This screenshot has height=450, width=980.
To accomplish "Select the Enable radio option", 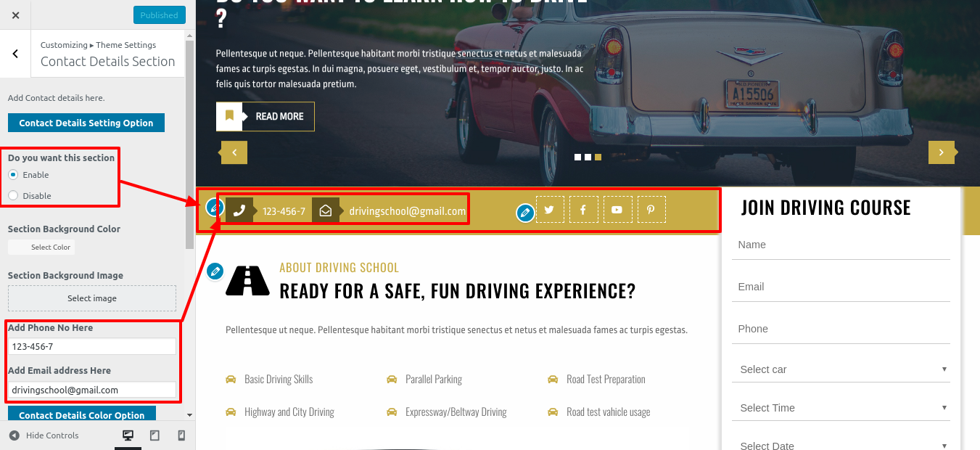I will pyautogui.click(x=13, y=175).
